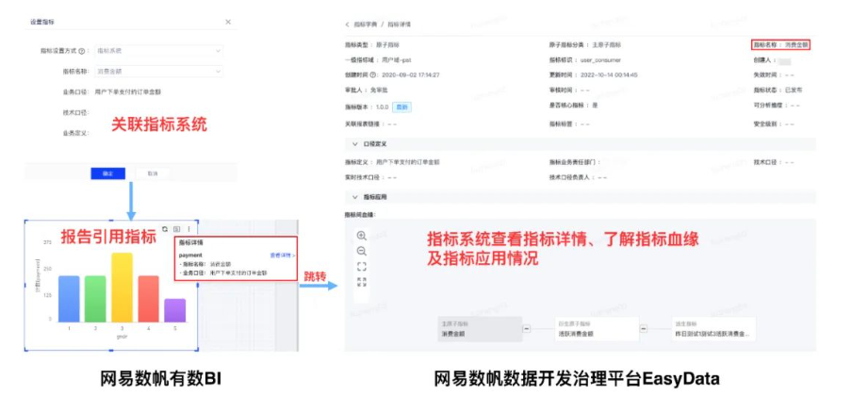Click the 查看详情 link in tooltip
The height and width of the screenshot is (413, 868).
[x=283, y=256]
